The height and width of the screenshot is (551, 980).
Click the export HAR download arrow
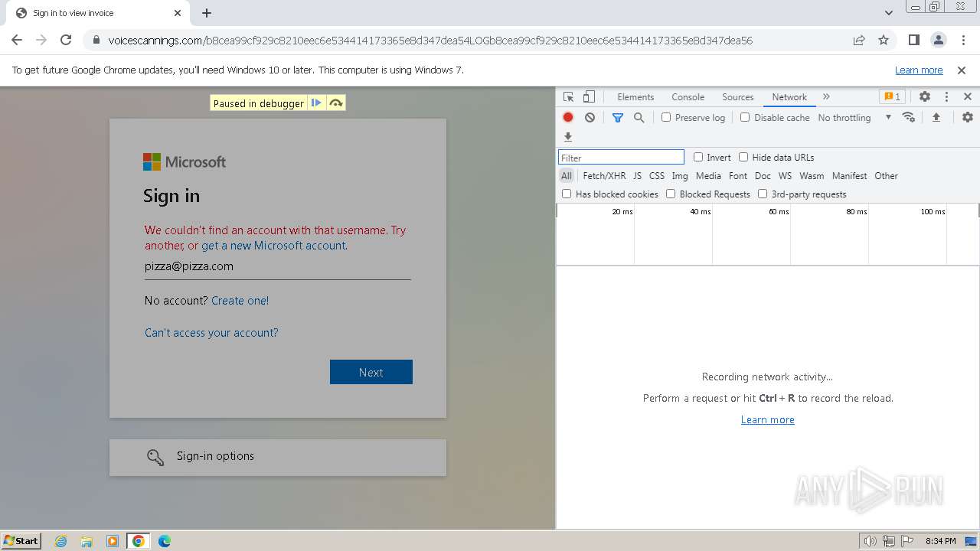(x=568, y=137)
